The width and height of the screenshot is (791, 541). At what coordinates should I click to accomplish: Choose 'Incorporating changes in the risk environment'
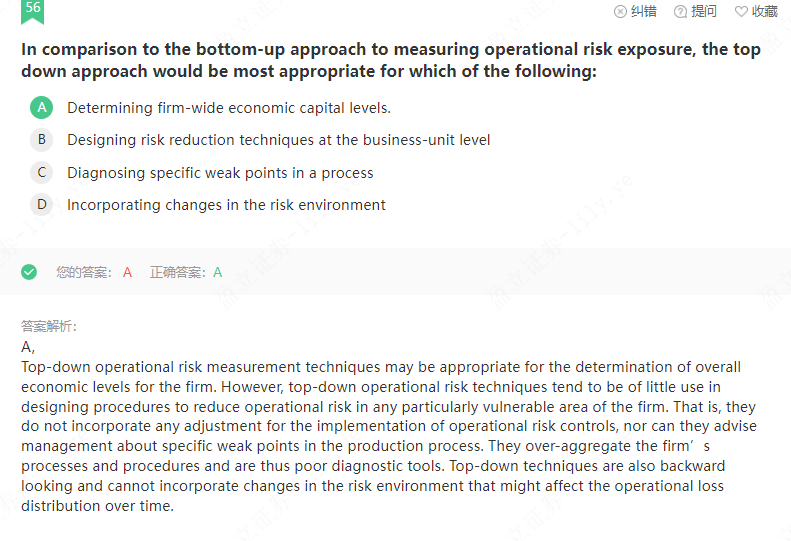[x=226, y=205]
